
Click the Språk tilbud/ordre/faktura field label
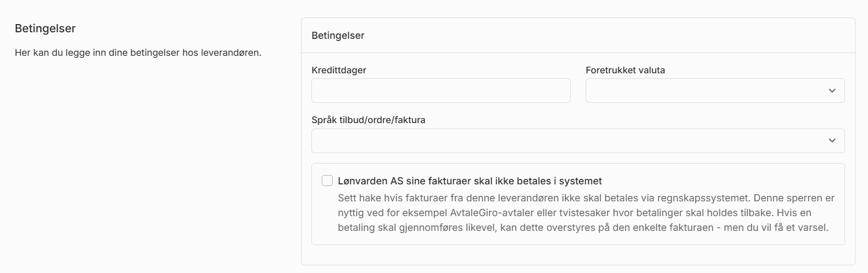[x=368, y=120]
